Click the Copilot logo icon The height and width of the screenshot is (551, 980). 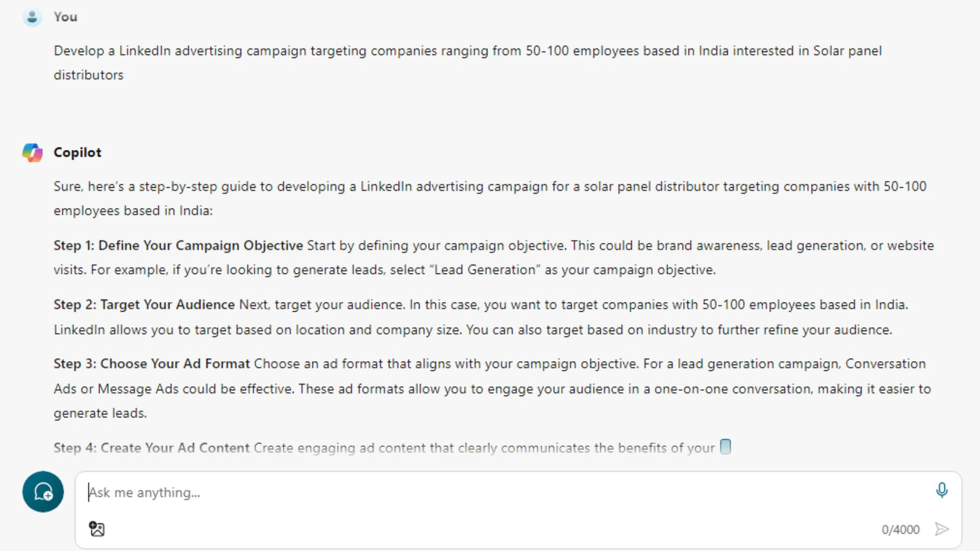[32, 152]
